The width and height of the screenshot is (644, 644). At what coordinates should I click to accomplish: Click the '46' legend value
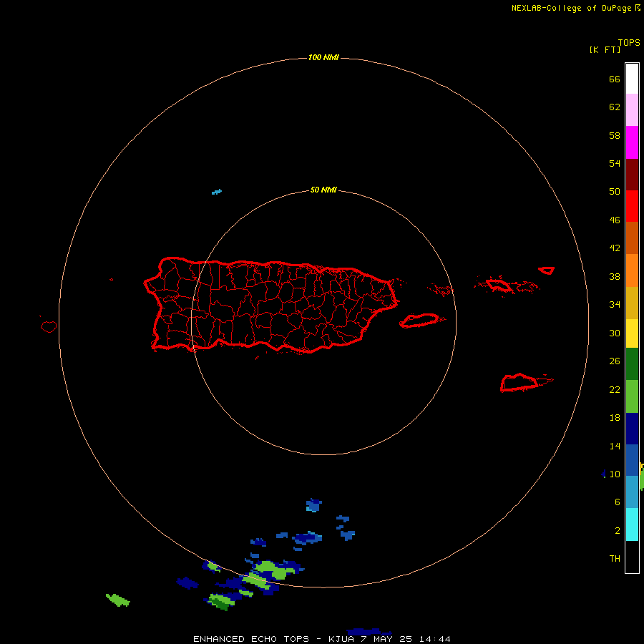(615, 220)
